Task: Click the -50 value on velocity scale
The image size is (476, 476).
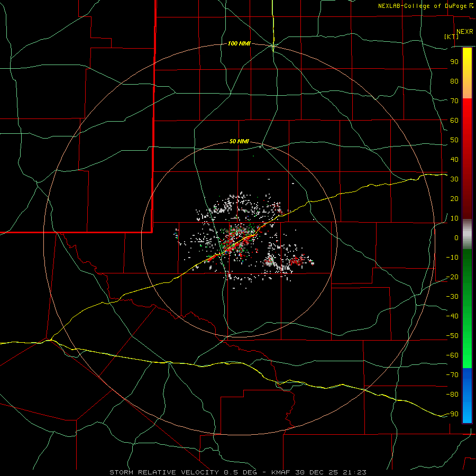Action: (x=452, y=336)
